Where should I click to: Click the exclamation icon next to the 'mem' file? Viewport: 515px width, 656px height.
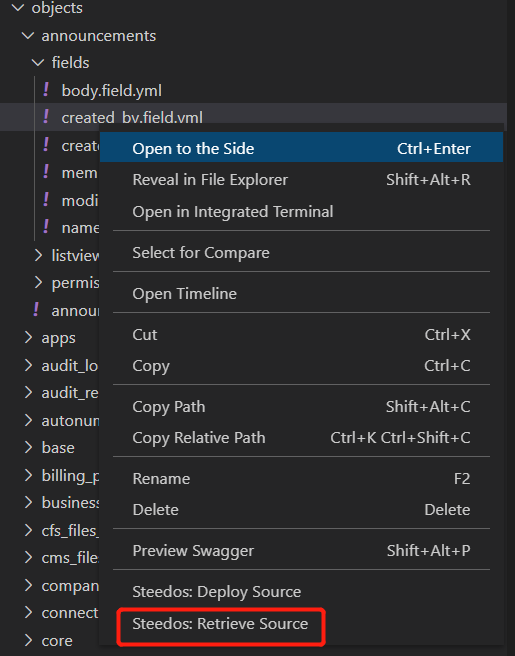(x=46, y=172)
